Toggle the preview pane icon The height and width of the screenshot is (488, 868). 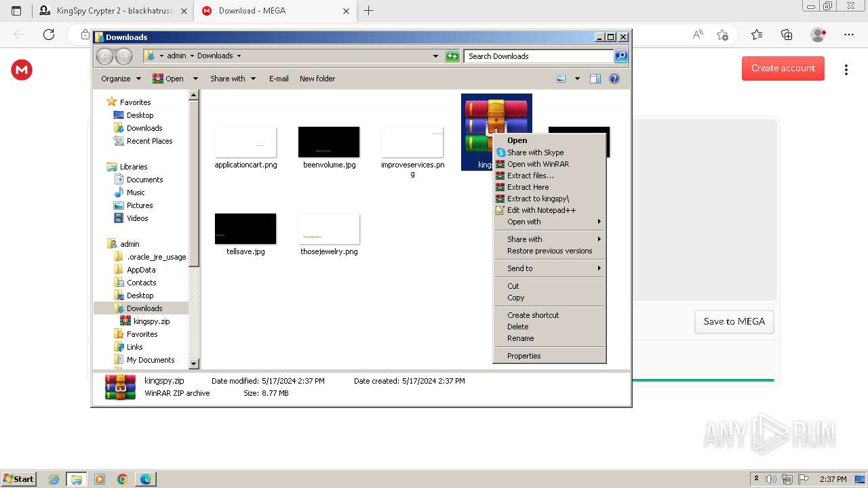[x=595, y=79]
